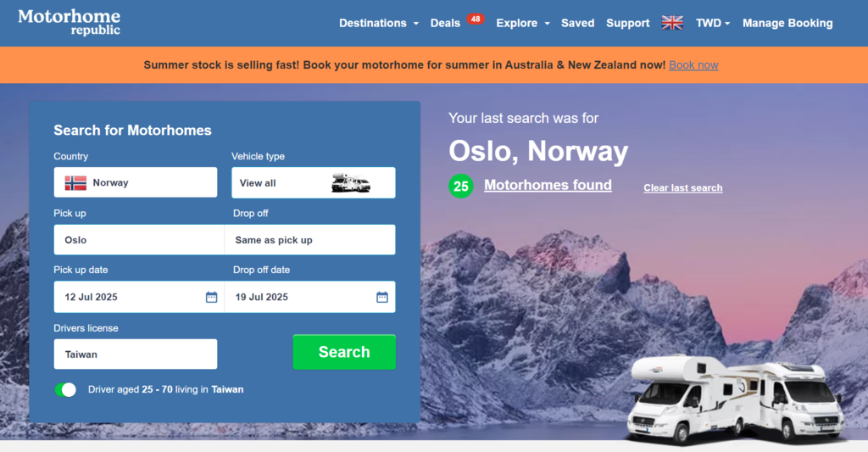Click the Clear last search link
The image size is (868, 452).
(682, 187)
